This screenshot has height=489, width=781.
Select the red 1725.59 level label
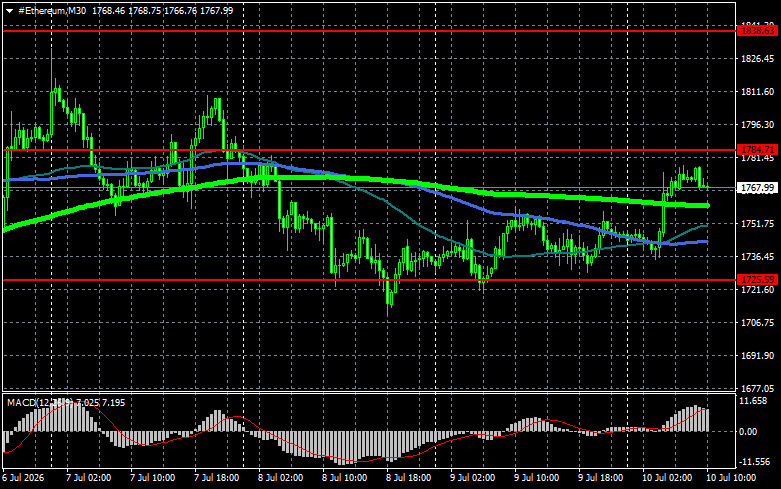(757, 279)
